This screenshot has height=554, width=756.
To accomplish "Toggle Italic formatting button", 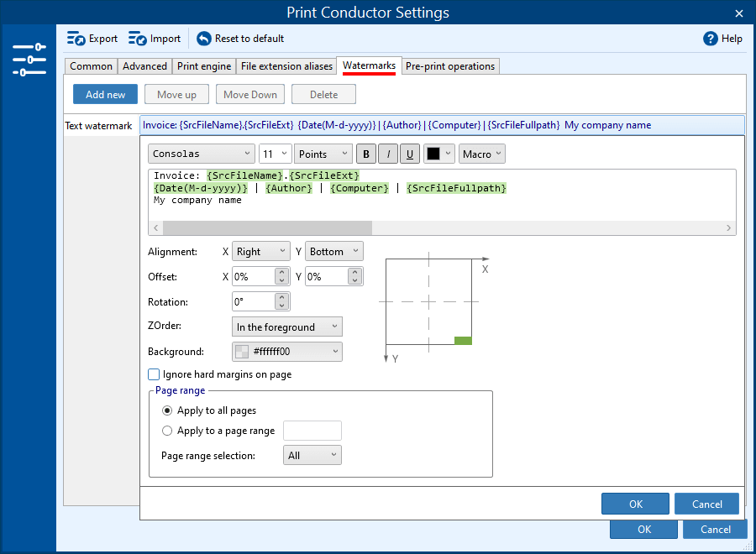I will pyautogui.click(x=388, y=154).
